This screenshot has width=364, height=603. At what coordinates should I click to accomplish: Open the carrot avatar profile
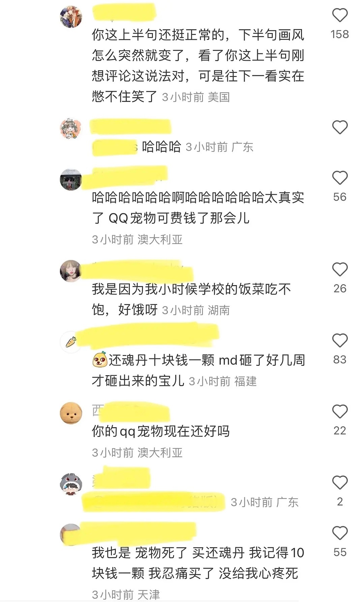[71, 342]
